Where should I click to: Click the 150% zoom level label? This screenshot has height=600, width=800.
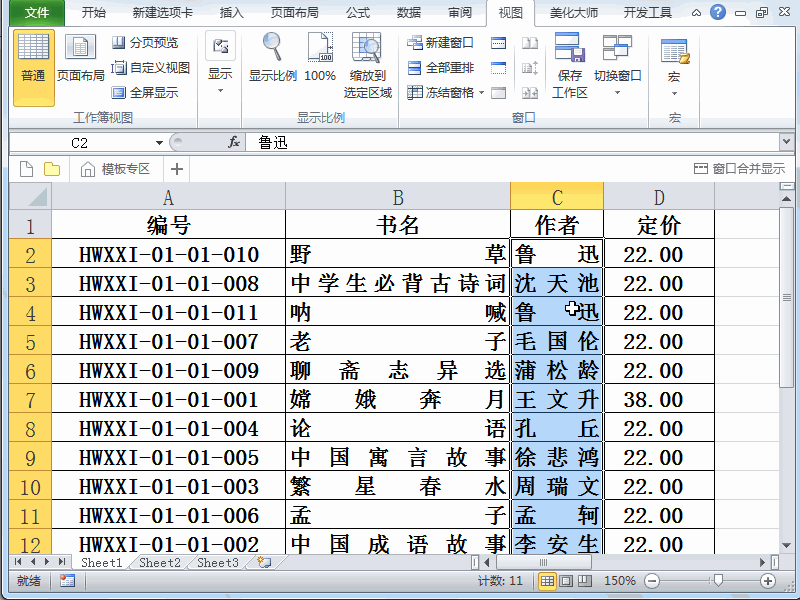[x=619, y=581]
